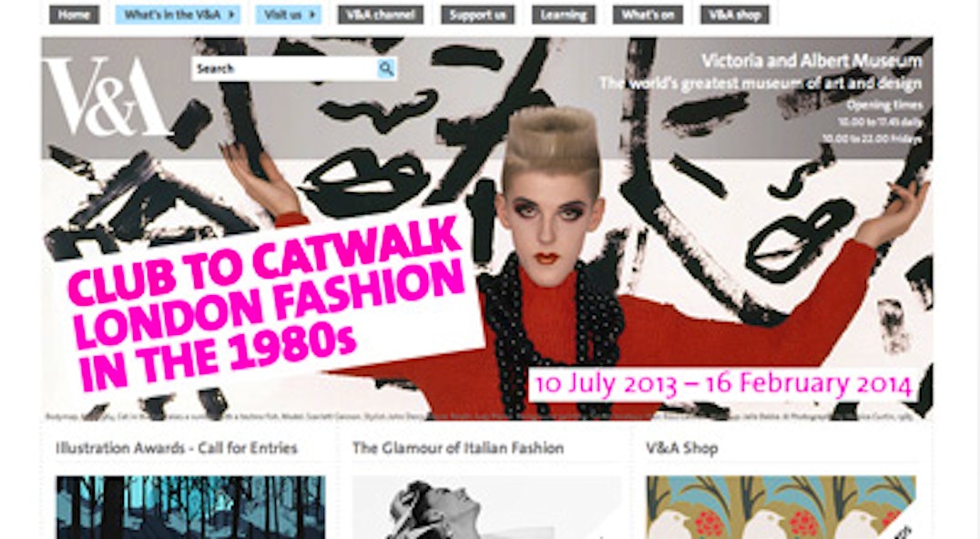The width and height of the screenshot is (980, 539).
Task: Expand the Visit us menu arrow
Action: click(312, 15)
